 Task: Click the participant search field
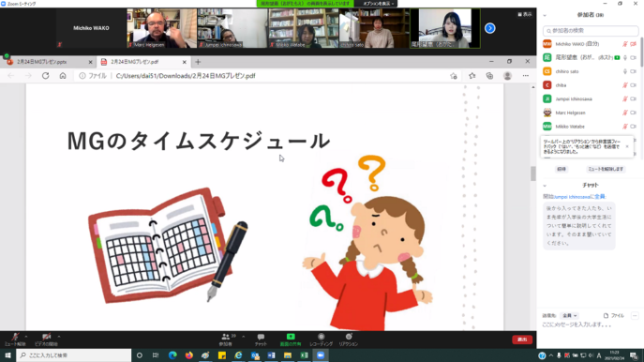point(591,31)
